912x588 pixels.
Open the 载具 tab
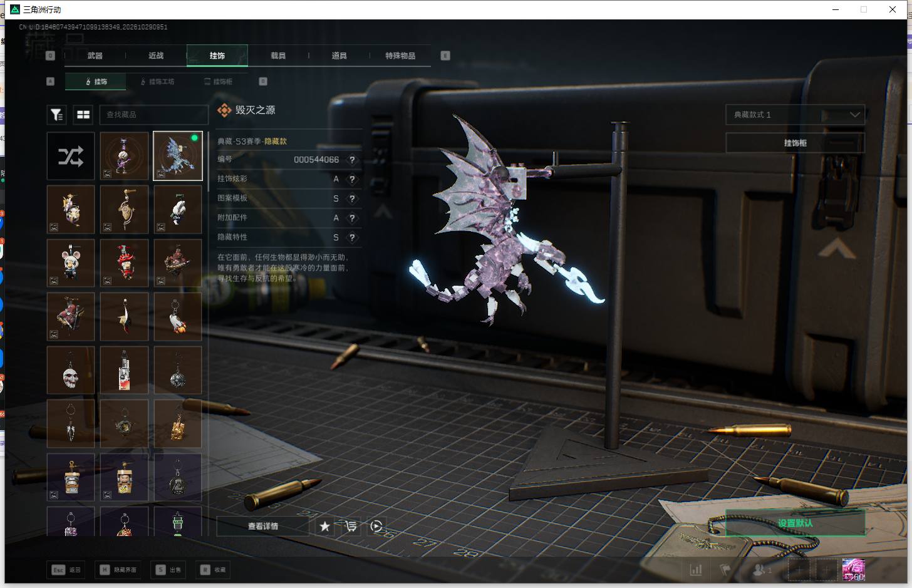tap(278, 56)
